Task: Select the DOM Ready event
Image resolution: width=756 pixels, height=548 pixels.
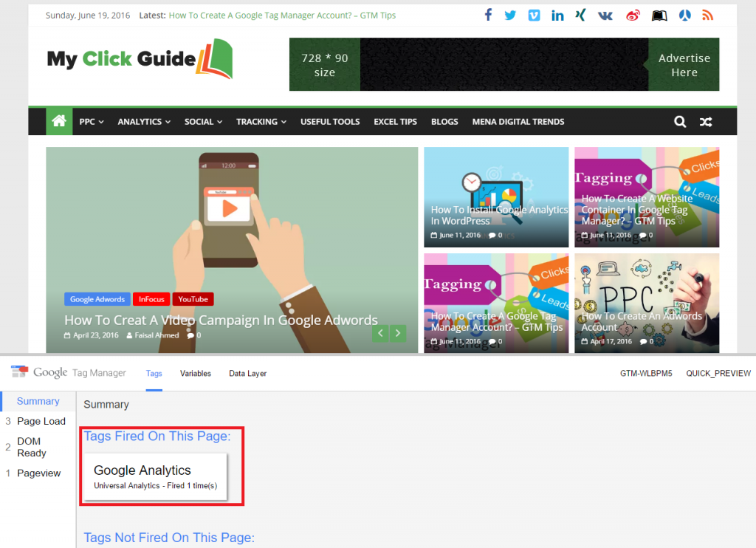Action: (x=32, y=447)
